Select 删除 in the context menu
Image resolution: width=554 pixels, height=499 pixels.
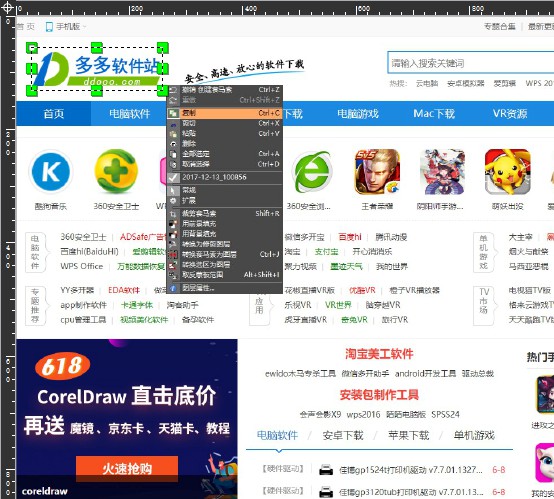pyautogui.click(x=224, y=144)
